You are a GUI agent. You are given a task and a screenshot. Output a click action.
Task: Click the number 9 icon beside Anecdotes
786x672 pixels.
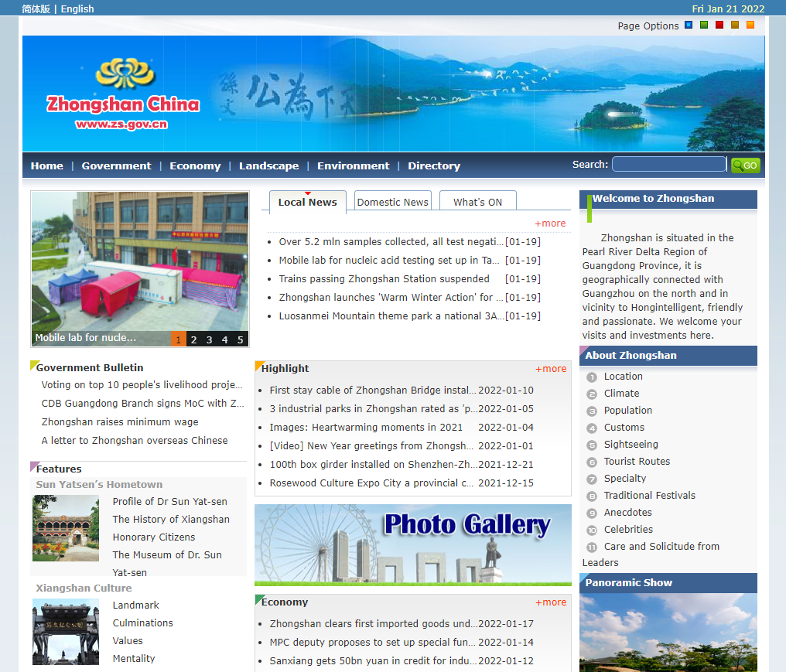point(592,513)
